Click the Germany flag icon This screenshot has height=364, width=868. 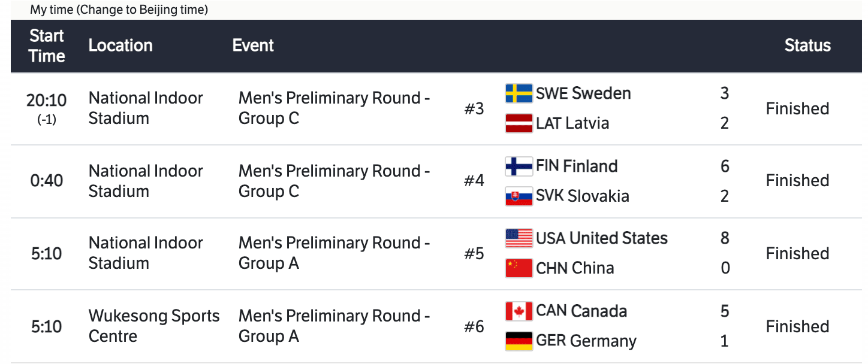tap(519, 341)
